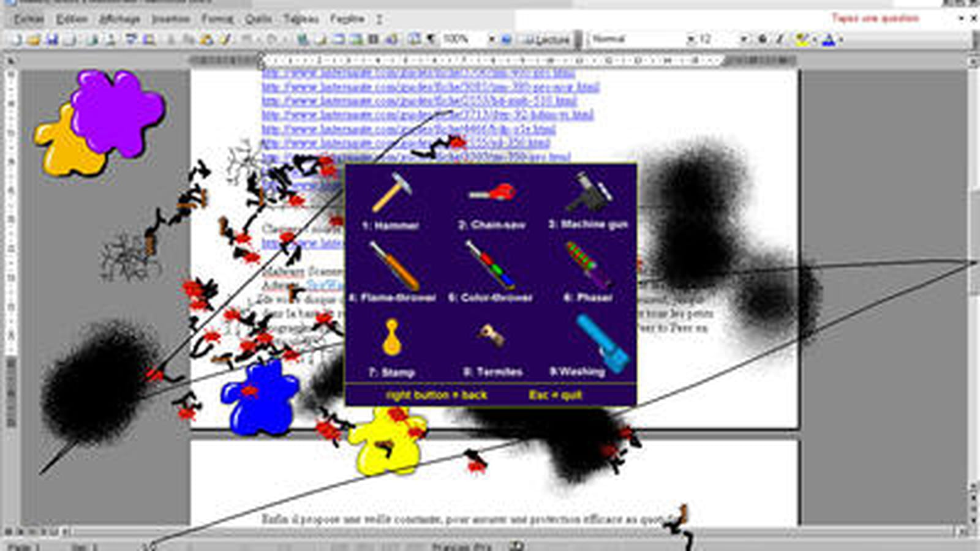Select the Flame-thrower tool

pos(392,274)
